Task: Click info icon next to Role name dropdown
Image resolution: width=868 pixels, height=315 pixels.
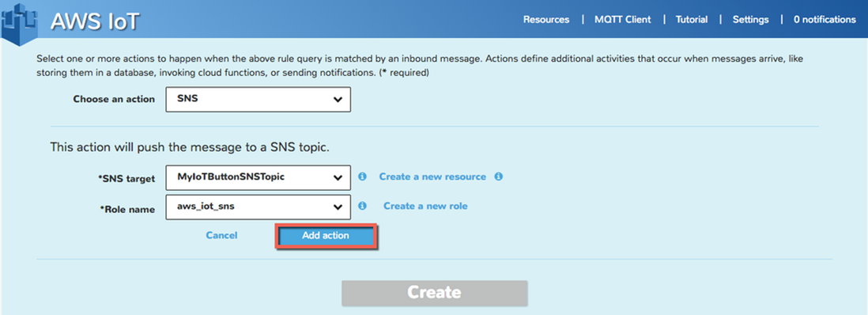Action: pyautogui.click(x=363, y=206)
